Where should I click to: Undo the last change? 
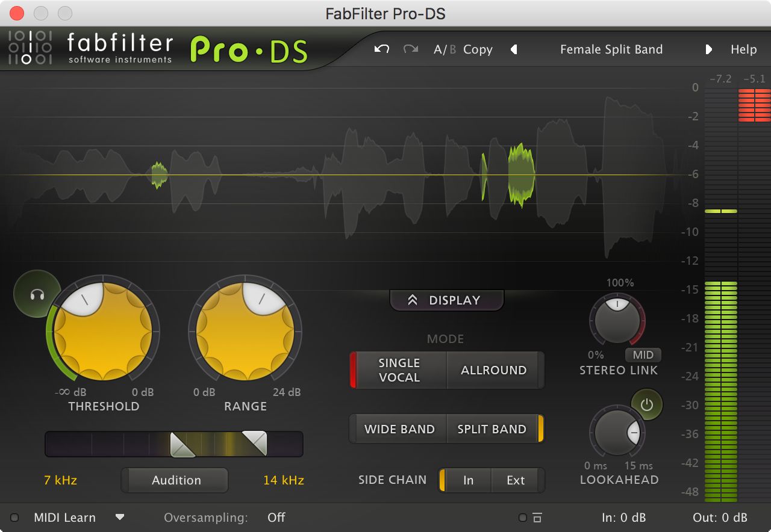[x=381, y=49]
